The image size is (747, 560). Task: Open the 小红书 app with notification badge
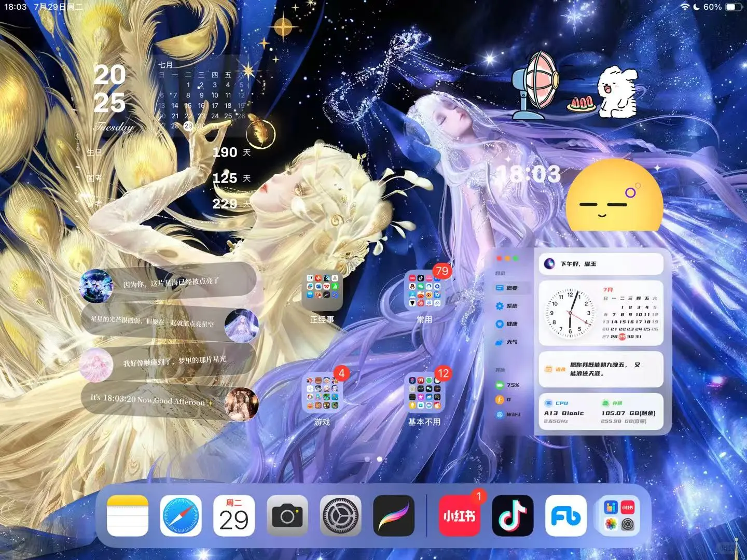[x=460, y=515]
